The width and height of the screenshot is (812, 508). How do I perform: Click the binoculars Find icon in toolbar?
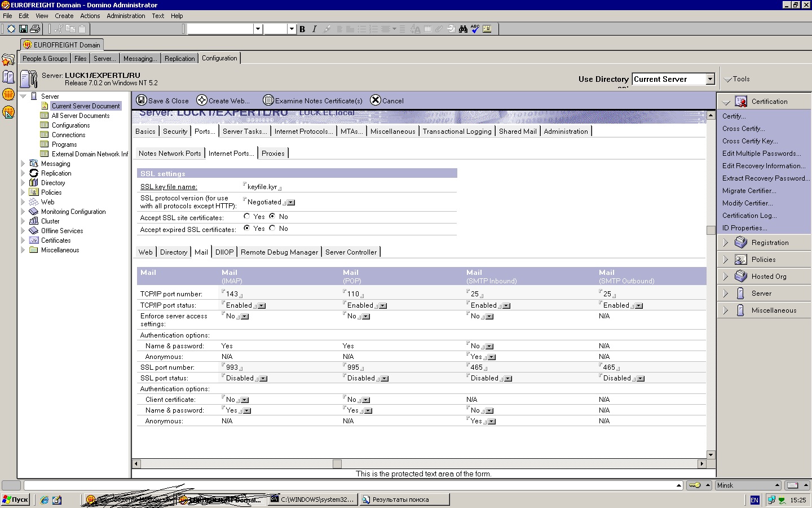pos(463,29)
